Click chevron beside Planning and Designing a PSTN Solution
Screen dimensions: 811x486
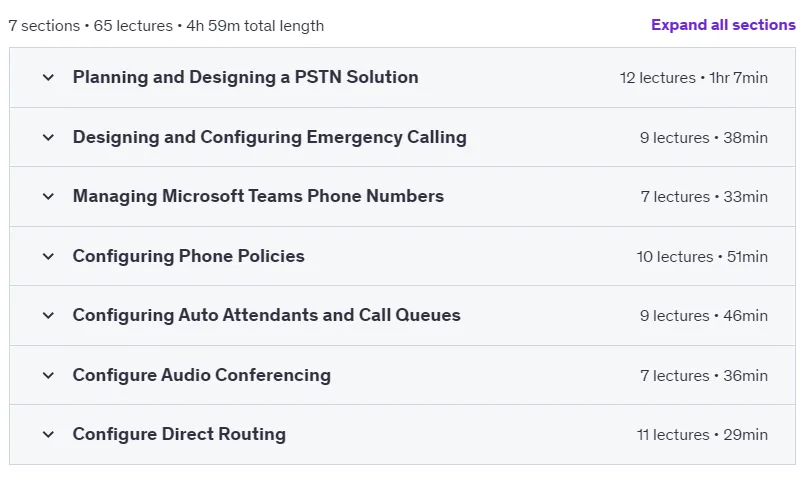[x=48, y=78]
